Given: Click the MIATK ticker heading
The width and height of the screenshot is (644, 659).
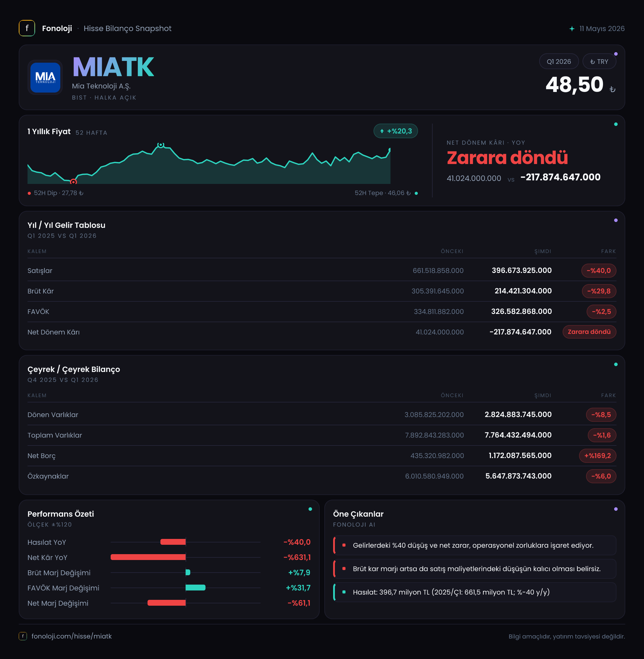Looking at the screenshot, I should tap(113, 67).
